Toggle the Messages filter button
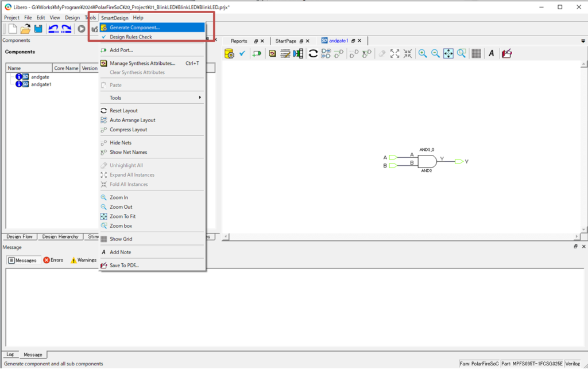The width and height of the screenshot is (588, 370). pos(22,260)
